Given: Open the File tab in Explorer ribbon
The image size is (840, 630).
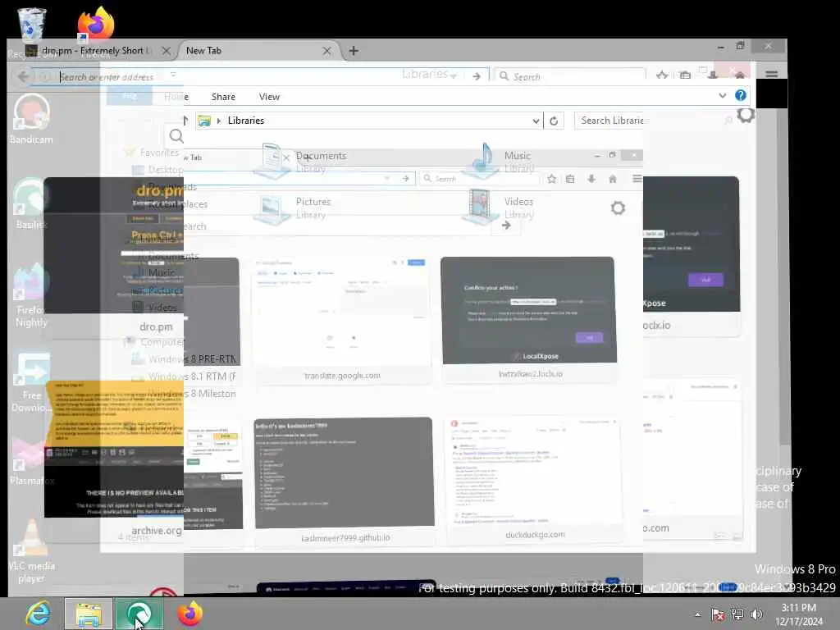Looking at the screenshot, I should (130, 96).
